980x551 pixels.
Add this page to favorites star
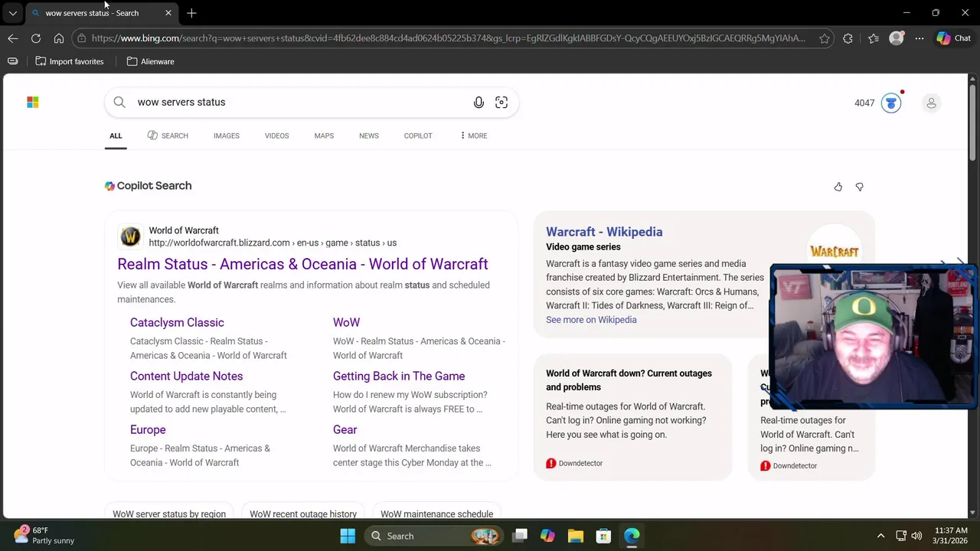point(825,38)
